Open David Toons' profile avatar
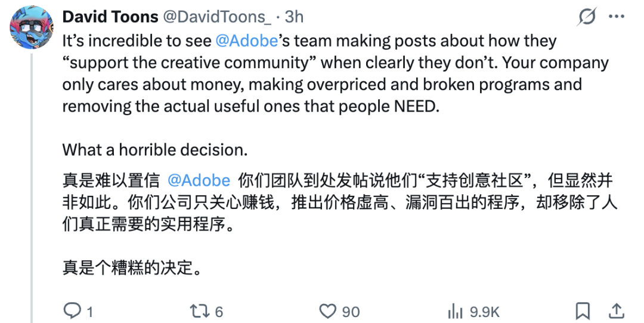The image size is (644, 323). (x=32, y=27)
